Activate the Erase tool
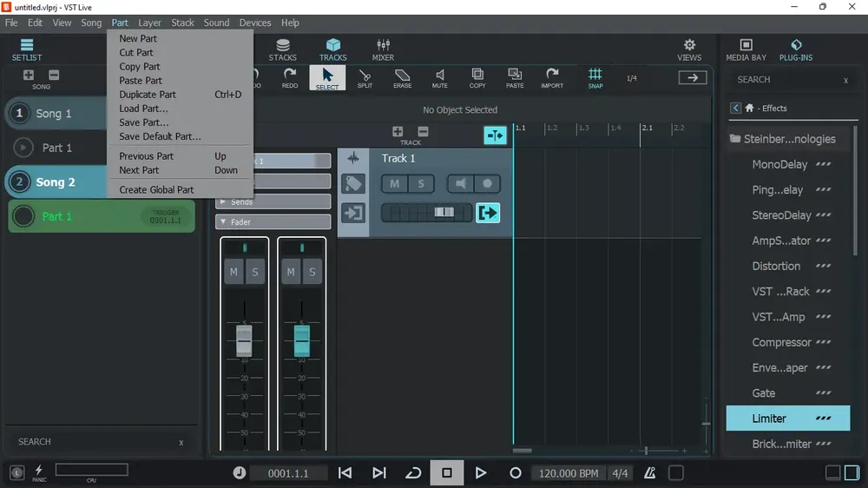 point(403,78)
